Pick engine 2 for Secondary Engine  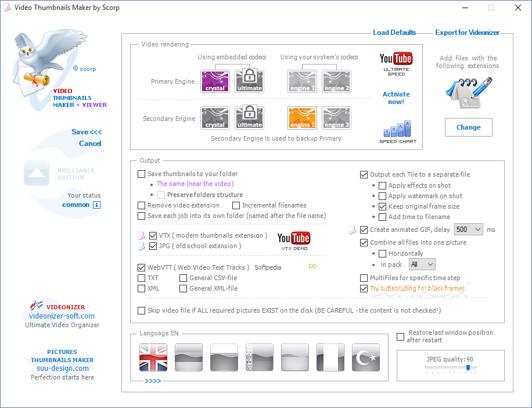(x=336, y=118)
